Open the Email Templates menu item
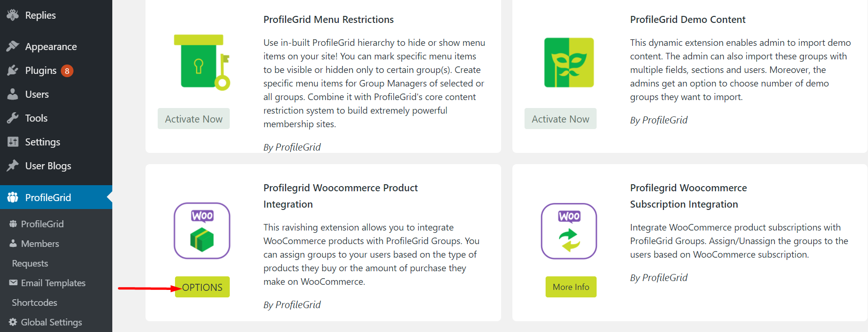 [x=52, y=282]
